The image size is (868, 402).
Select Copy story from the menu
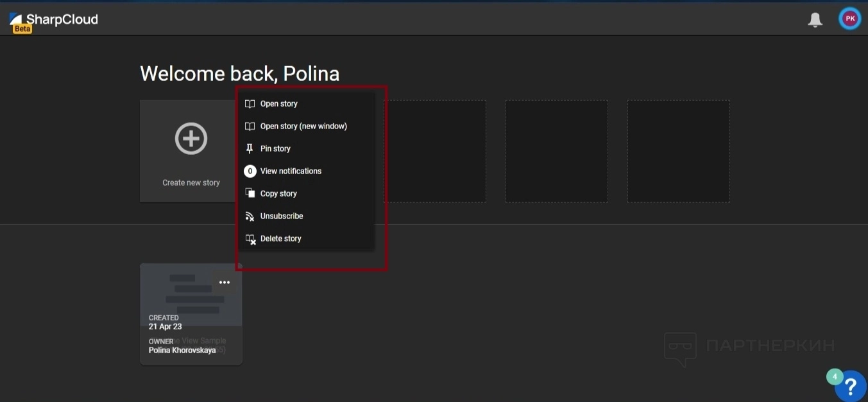[x=278, y=194]
